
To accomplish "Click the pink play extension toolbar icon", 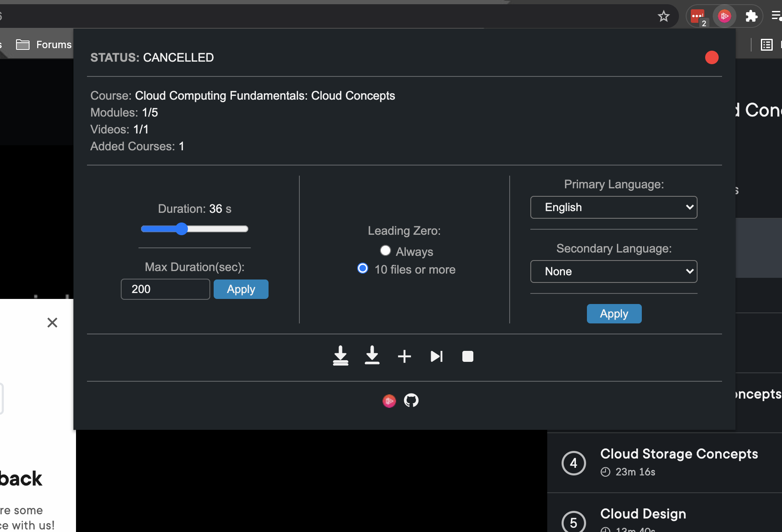I will (x=725, y=16).
